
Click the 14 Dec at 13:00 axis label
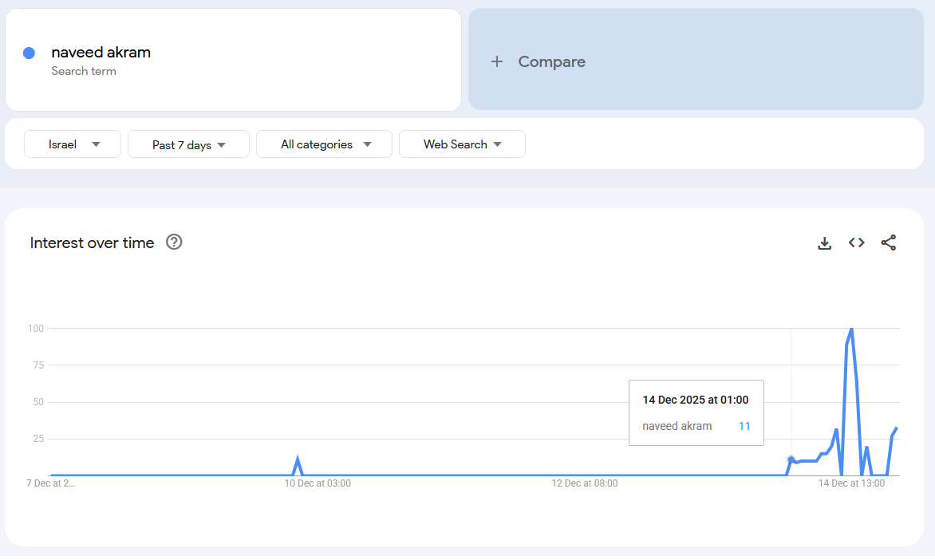[x=851, y=483]
